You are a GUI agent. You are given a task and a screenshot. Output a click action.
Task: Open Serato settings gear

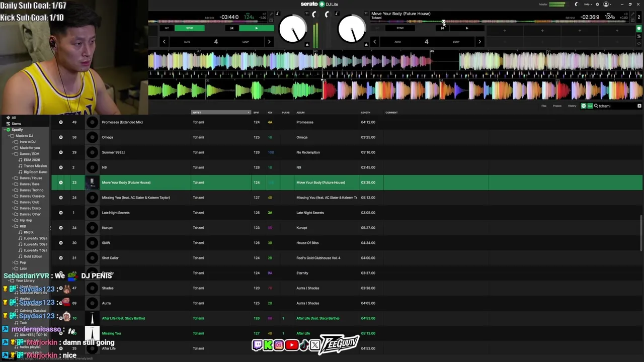pyautogui.click(x=597, y=5)
